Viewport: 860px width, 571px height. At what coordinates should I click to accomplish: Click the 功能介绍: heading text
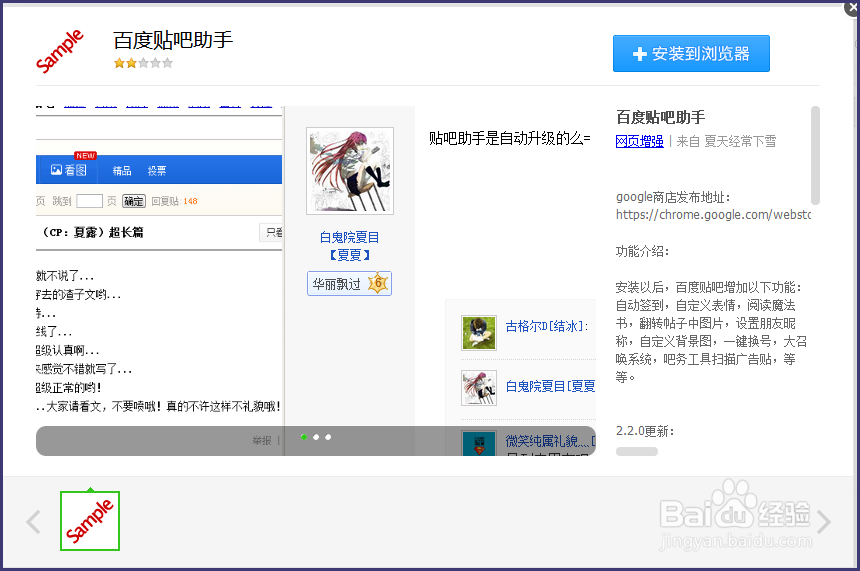coord(642,252)
